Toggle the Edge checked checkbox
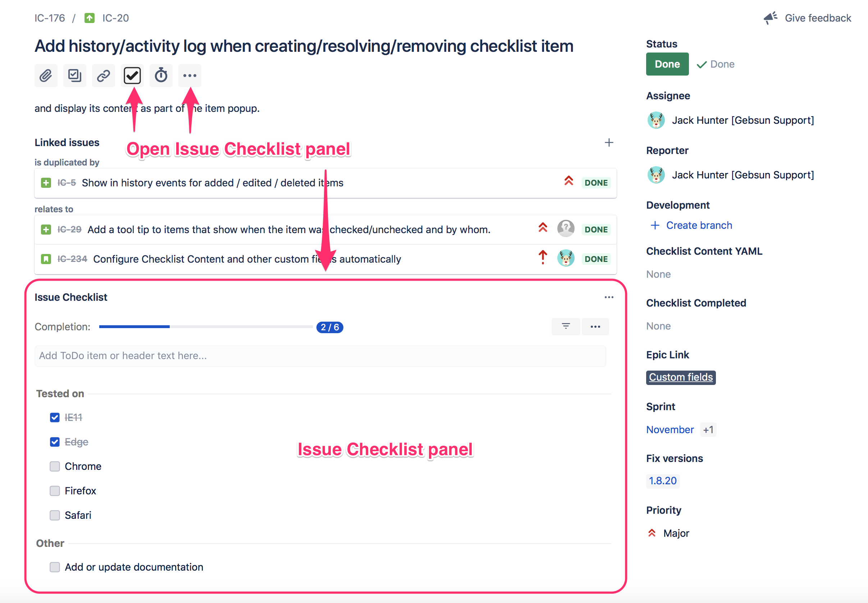This screenshot has height=603, width=868. (x=54, y=441)
